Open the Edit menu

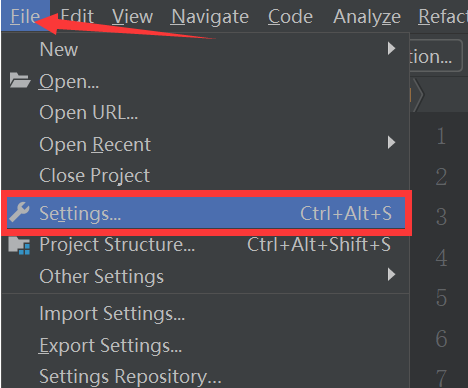pos(77,16)
